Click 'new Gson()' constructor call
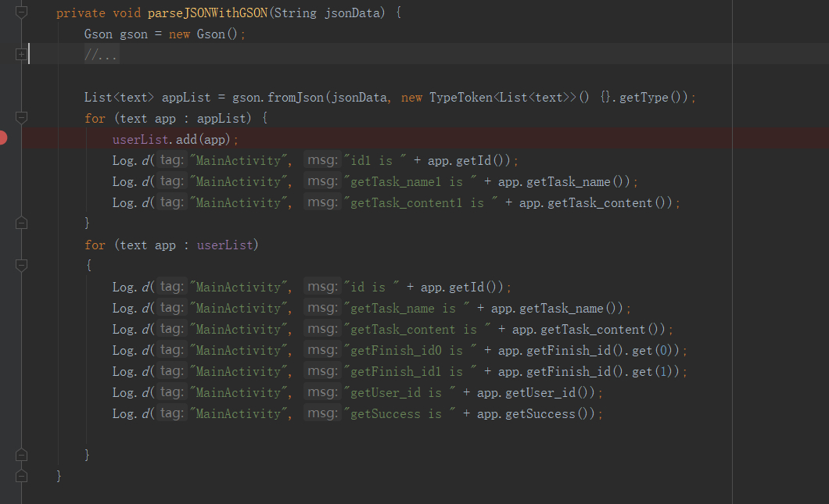 203,34
